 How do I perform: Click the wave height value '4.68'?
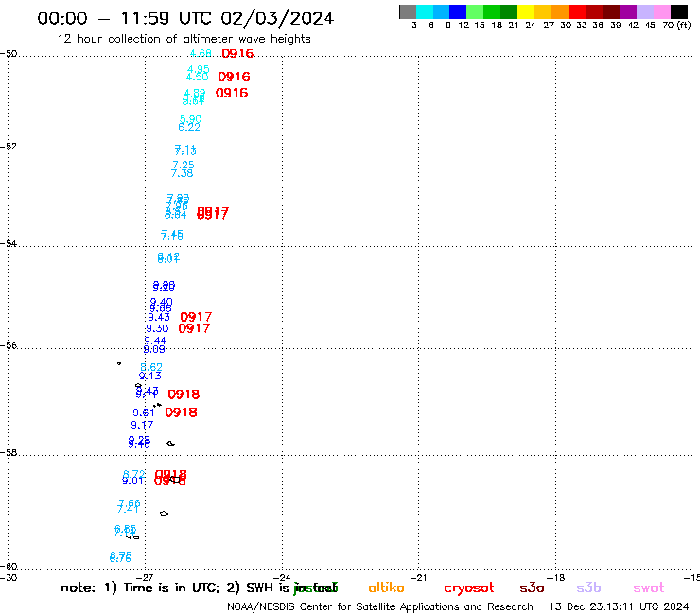tap(201, 53)
